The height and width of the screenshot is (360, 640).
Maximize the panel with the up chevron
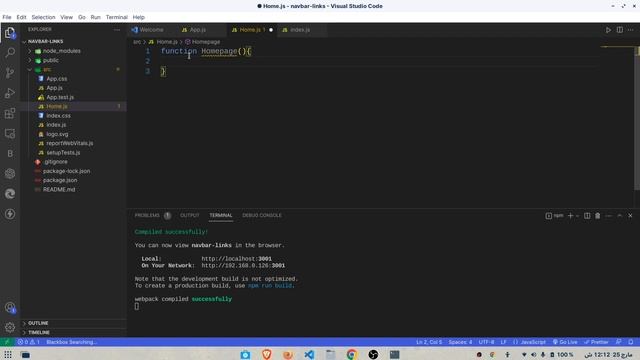[x=620, y=216]
